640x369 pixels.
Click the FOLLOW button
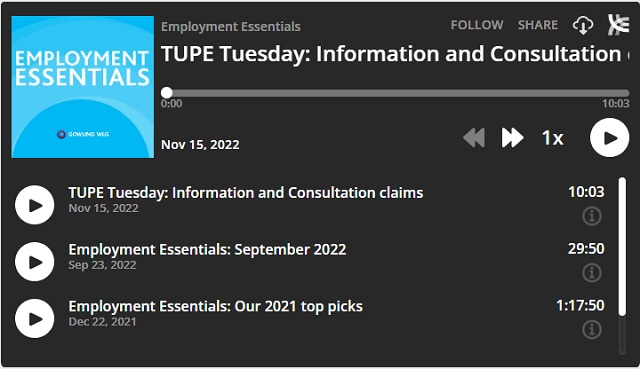[x=477, y=25]
